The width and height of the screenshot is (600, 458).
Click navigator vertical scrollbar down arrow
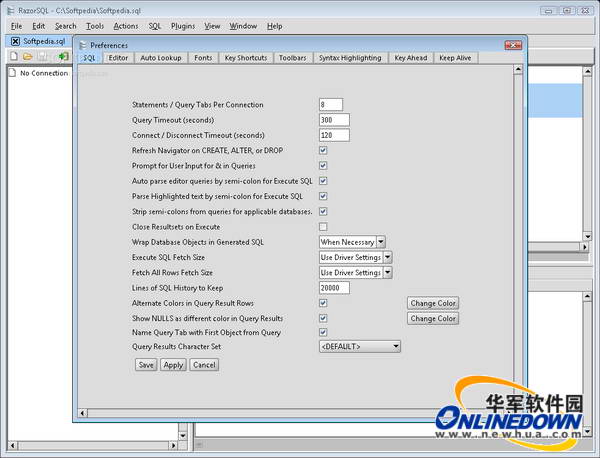pos(183,435)
